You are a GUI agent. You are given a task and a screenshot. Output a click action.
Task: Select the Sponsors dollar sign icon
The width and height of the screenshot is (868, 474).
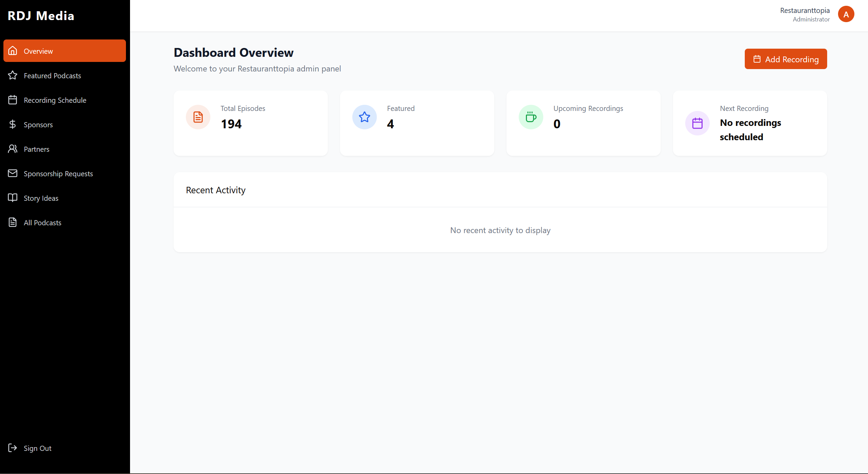tap(13, 124)
